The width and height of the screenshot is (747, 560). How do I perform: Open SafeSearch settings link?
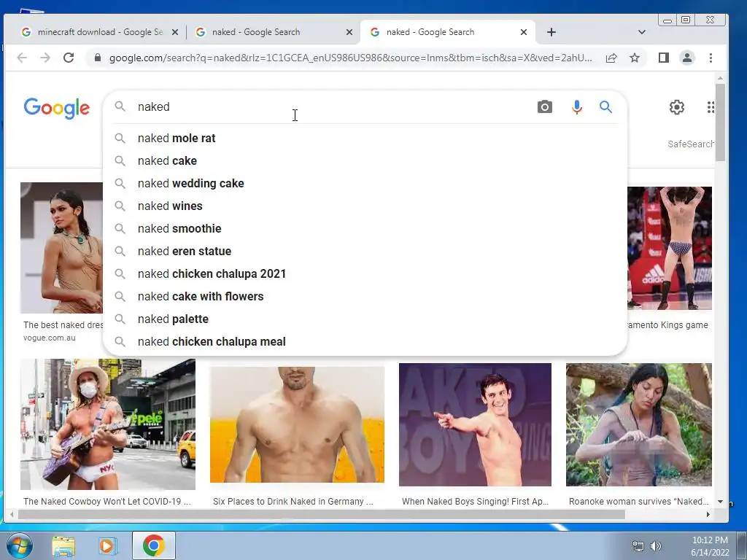click(x=690, y=144)
